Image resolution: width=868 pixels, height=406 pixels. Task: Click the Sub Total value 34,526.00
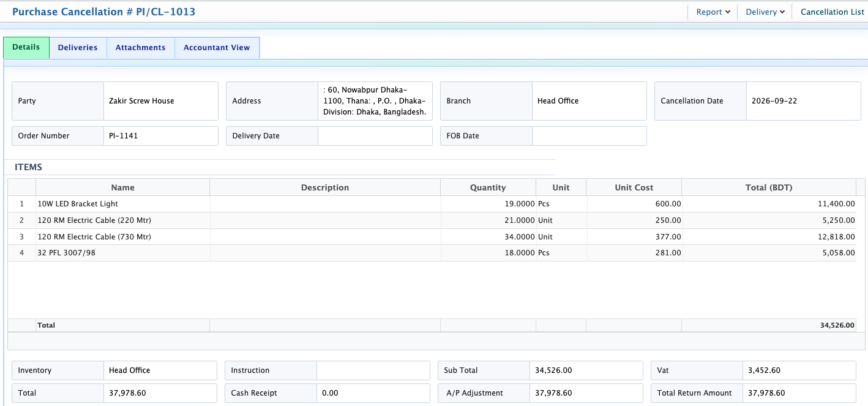[553, 370]
